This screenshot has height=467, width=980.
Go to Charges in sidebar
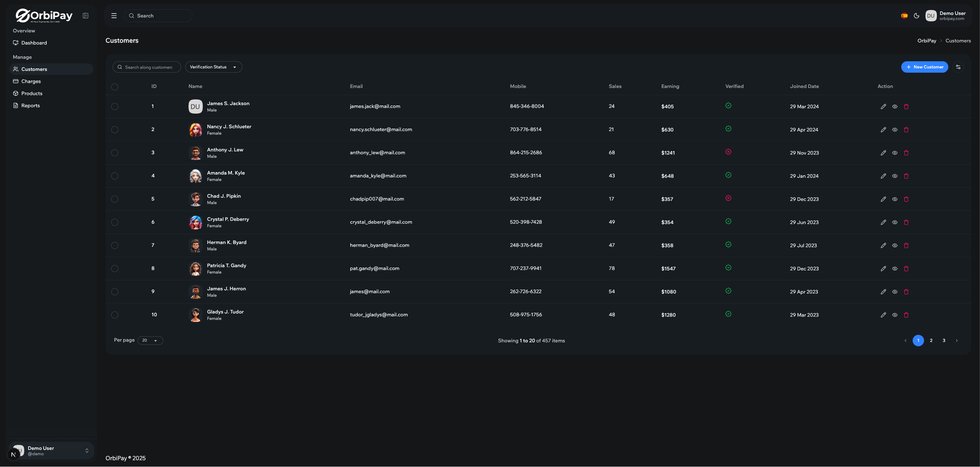click(31, 81)
